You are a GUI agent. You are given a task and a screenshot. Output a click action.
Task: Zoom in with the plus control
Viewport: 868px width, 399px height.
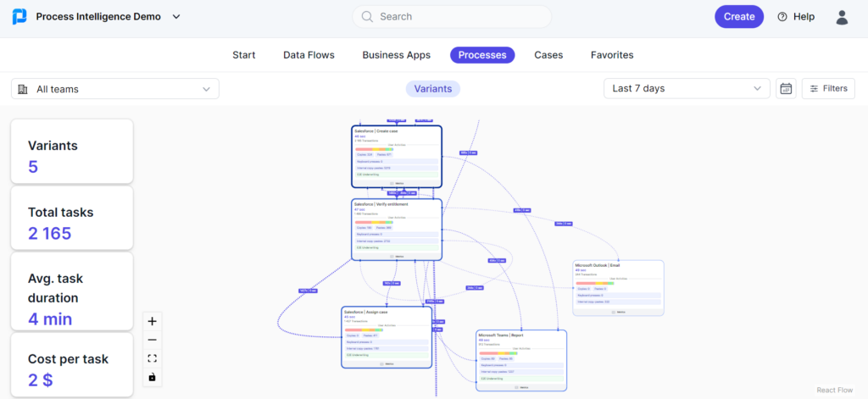(x=153, y=321)
